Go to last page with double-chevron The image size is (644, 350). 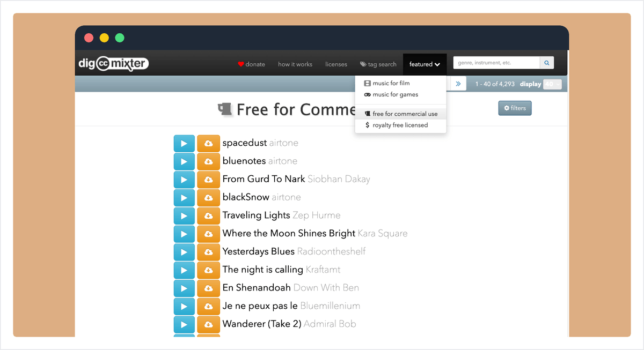click(458, 84)
